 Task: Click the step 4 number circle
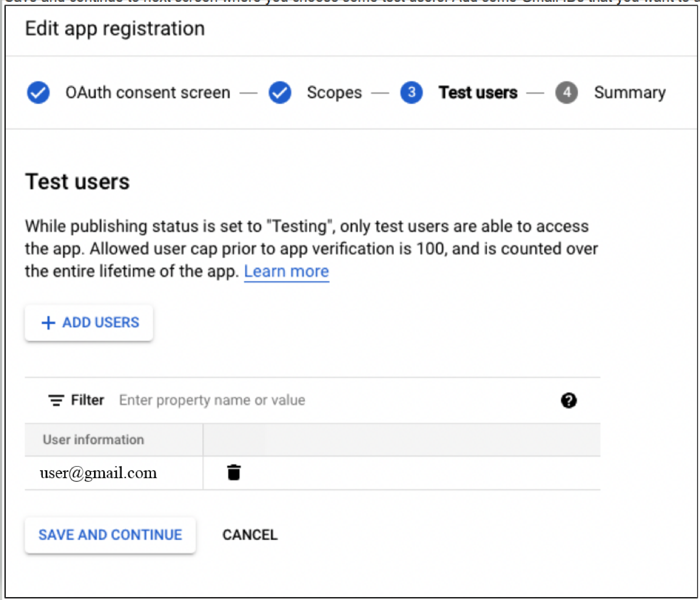point(566,92)
